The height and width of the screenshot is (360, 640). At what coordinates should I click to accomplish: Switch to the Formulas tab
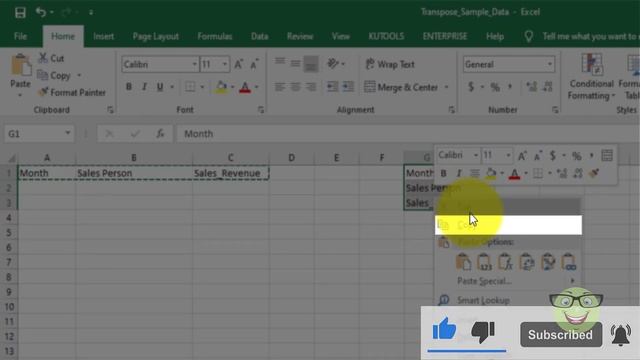pyautogui.click(x=215, y=36)
